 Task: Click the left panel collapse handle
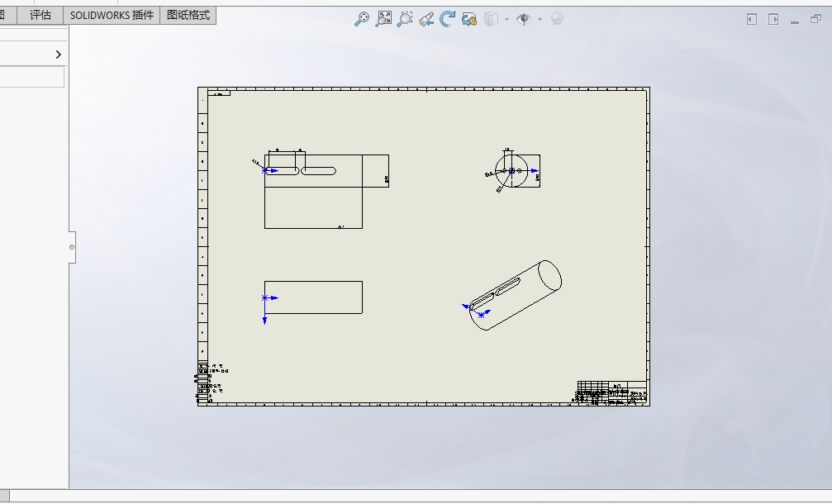(x=72, y=247)
